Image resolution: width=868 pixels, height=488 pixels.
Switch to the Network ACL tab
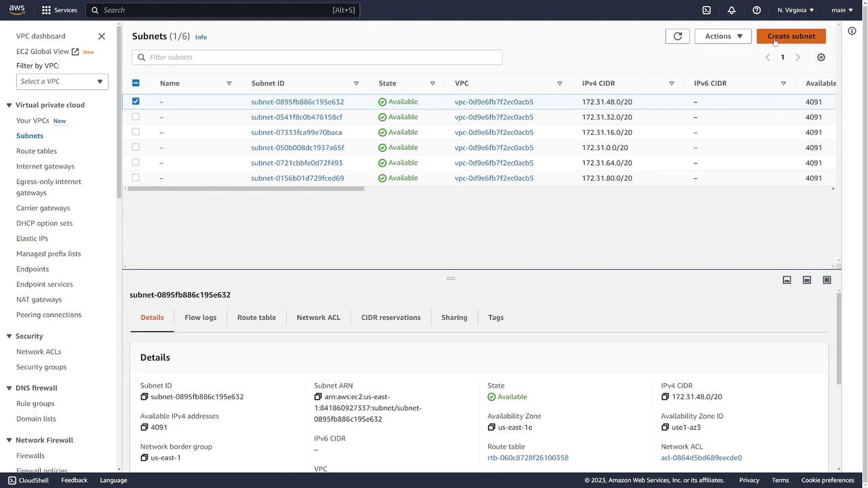[x=318, y=318]
